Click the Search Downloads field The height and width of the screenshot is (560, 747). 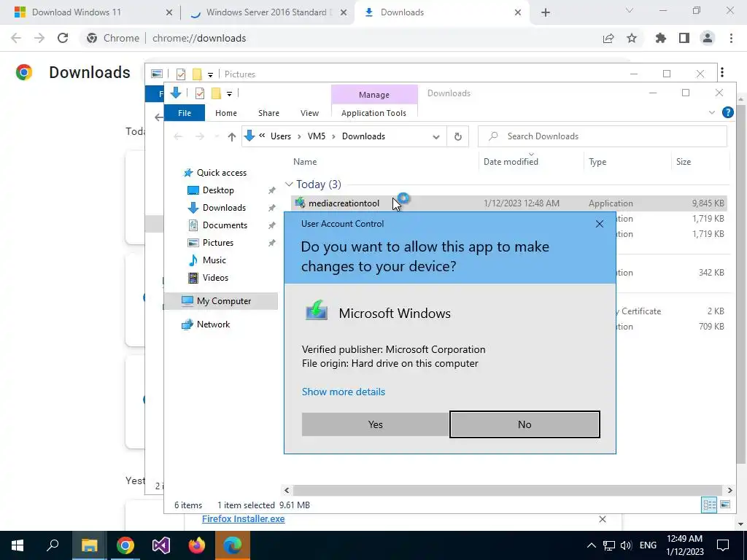pyautogui.click(x=602, y=136)
